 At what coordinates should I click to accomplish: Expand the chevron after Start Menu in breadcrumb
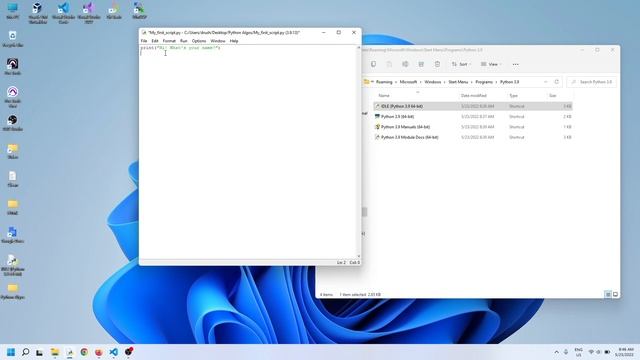point(471,82)
